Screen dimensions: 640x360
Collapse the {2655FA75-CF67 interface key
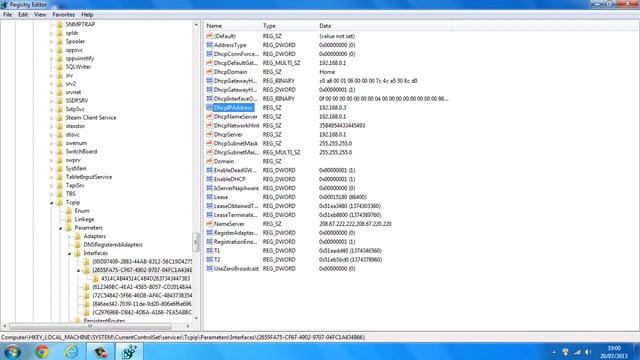click(79, 271)
